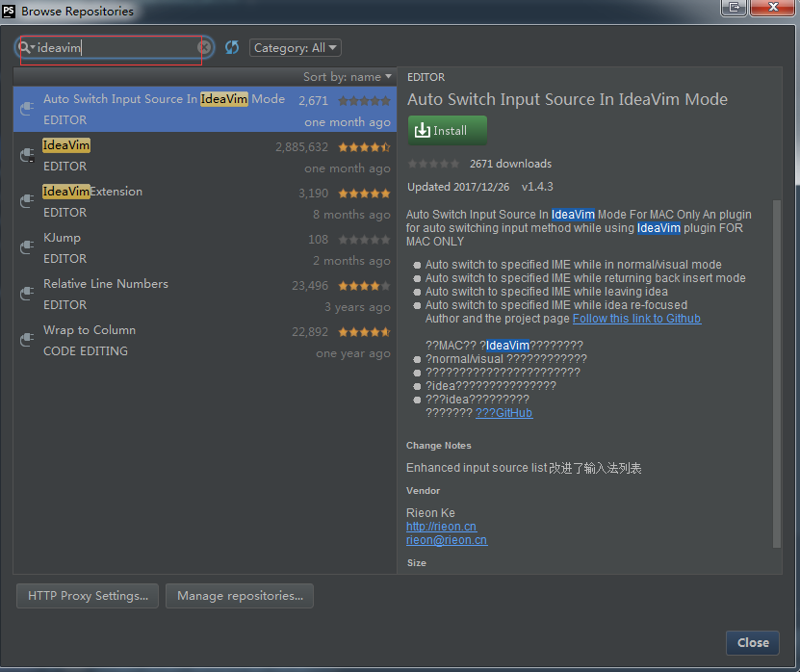800x672 pixels.
Task: Click plugin icon beside KJump
Action: (27, 247)
